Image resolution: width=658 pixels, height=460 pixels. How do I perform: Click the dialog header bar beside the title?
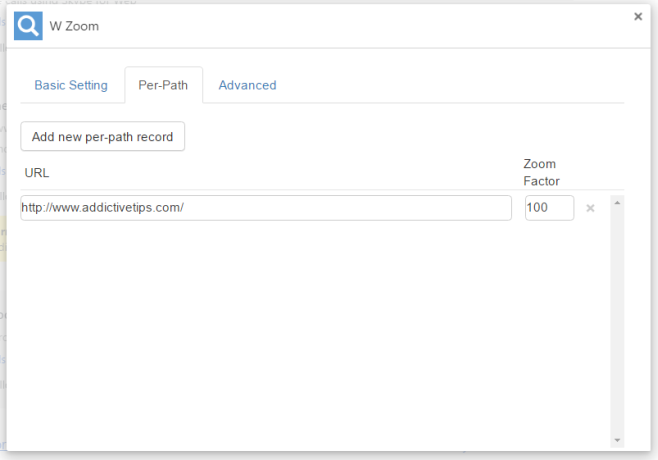[365, 26]
